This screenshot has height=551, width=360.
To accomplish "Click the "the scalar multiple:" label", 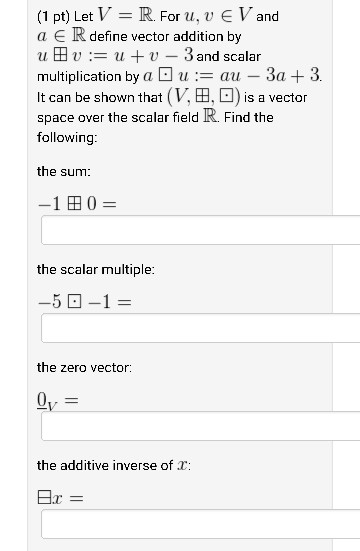I will (x=96, y=270).
